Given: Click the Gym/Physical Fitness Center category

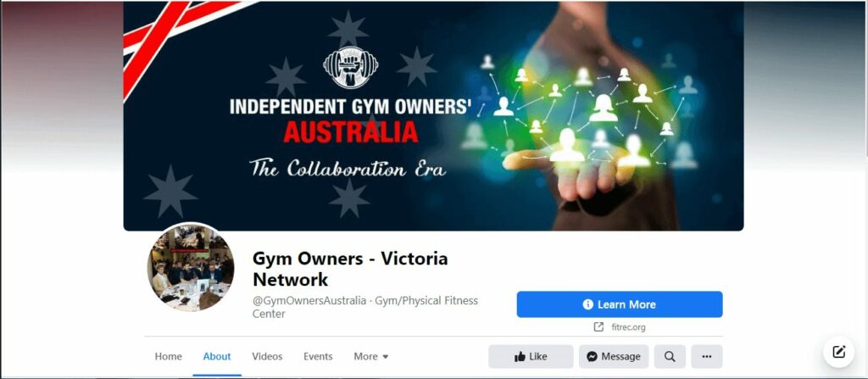Looking at the screenshot, I should click(x=365, y=307).
